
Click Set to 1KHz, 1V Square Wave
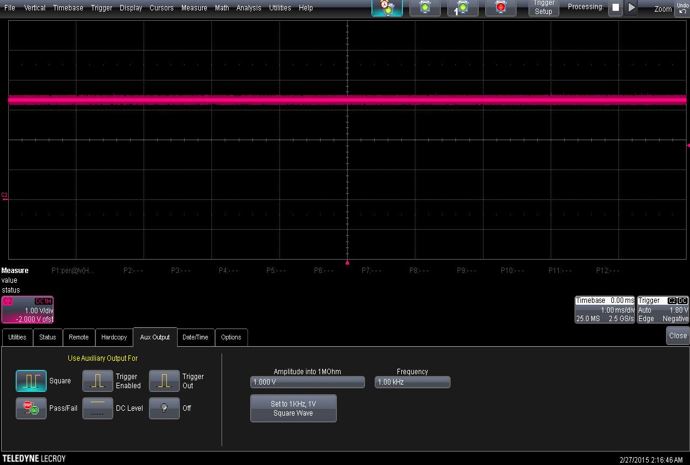pos(293,408)
